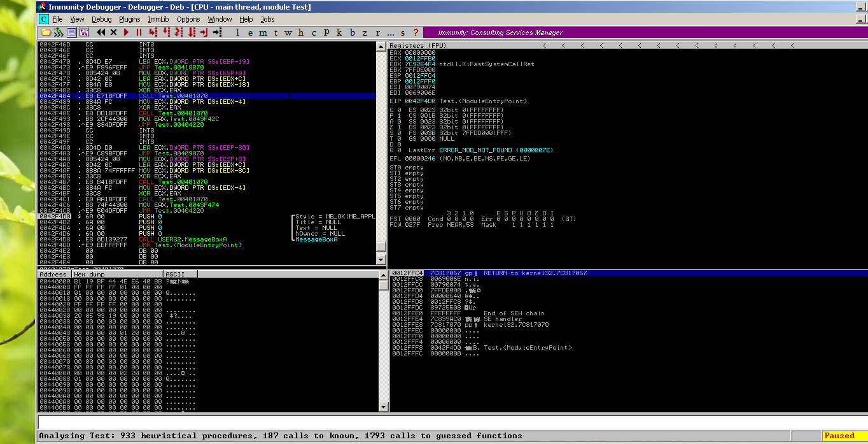Show Call stack with 'k' button
This screenshot has width=868, height=444.
339,32
